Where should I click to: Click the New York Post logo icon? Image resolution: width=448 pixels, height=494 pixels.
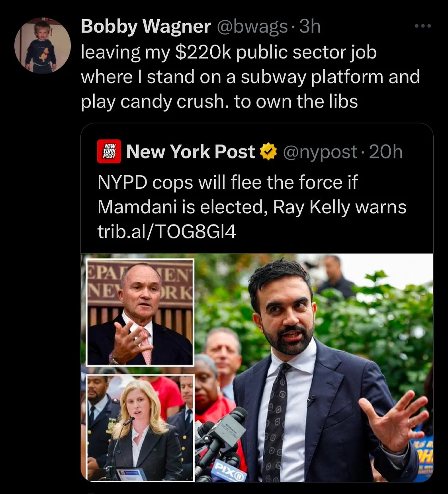(109, 152)
